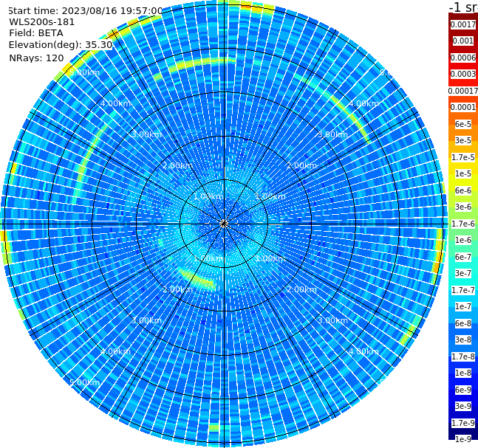The height and width of the screenshot is (448, 478).
Task: Select the '3e-8' color scale tick
Action: click(x=463, y=340)
